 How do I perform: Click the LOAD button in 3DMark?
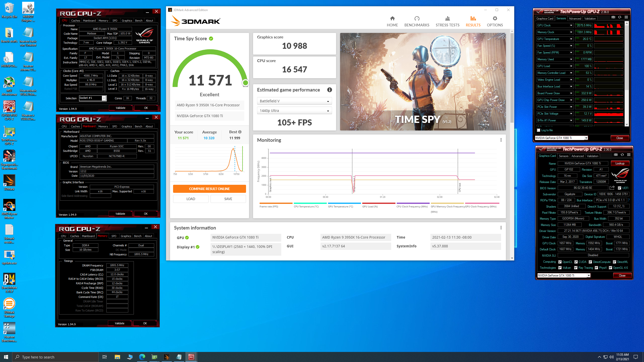click(191, 199)
